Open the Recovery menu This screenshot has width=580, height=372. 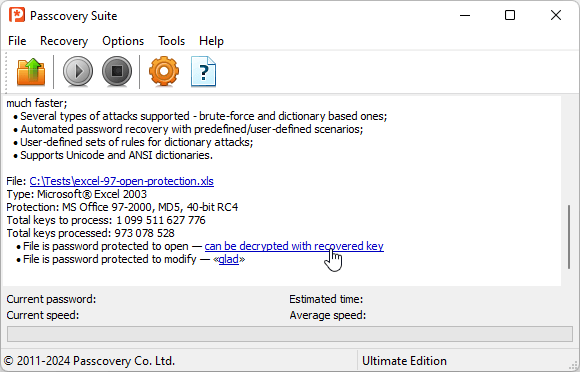click(64, 41)
